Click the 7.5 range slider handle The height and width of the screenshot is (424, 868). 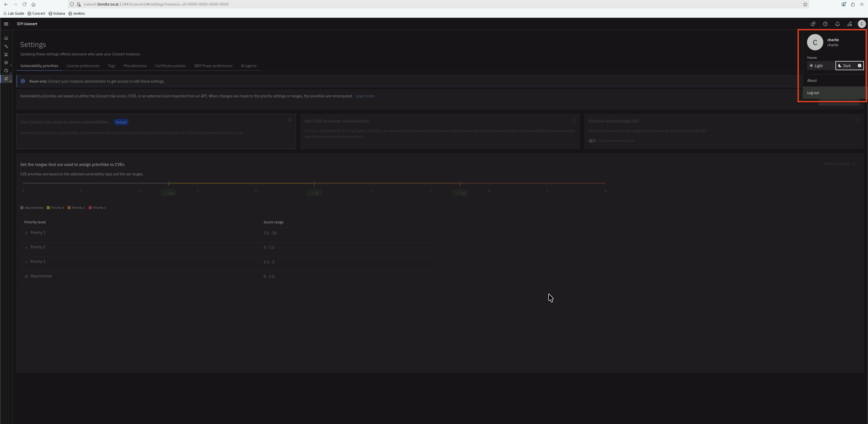(x=460, y=183)
